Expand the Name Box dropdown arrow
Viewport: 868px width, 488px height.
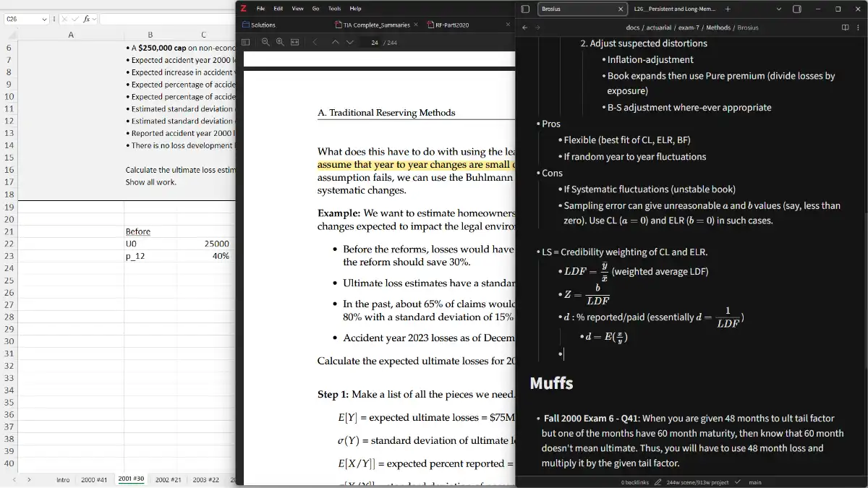[44, 19]
